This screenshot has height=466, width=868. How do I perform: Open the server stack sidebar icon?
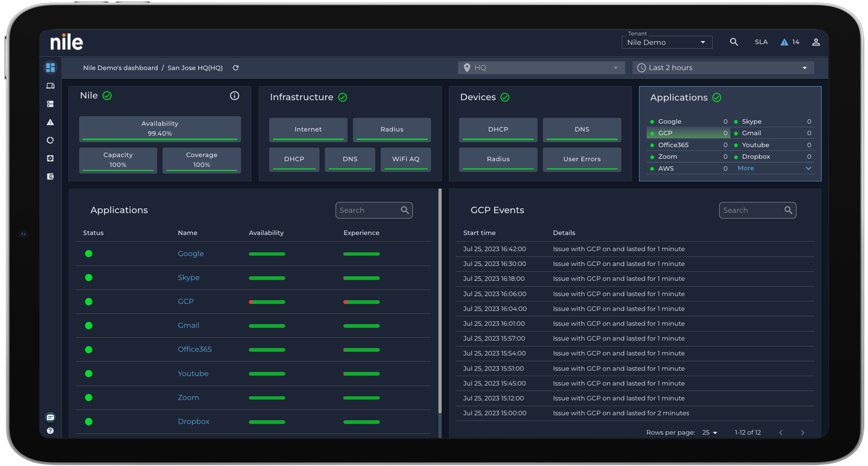(50, 104)
